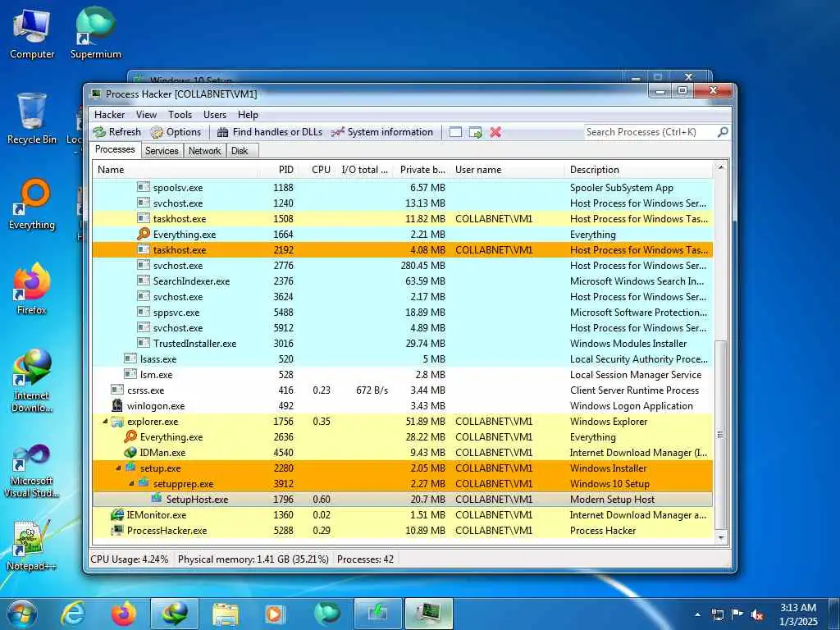Click the process list scrollbar thumb
The height and width of the screenshot is (630, 840).
coord(721,434)
